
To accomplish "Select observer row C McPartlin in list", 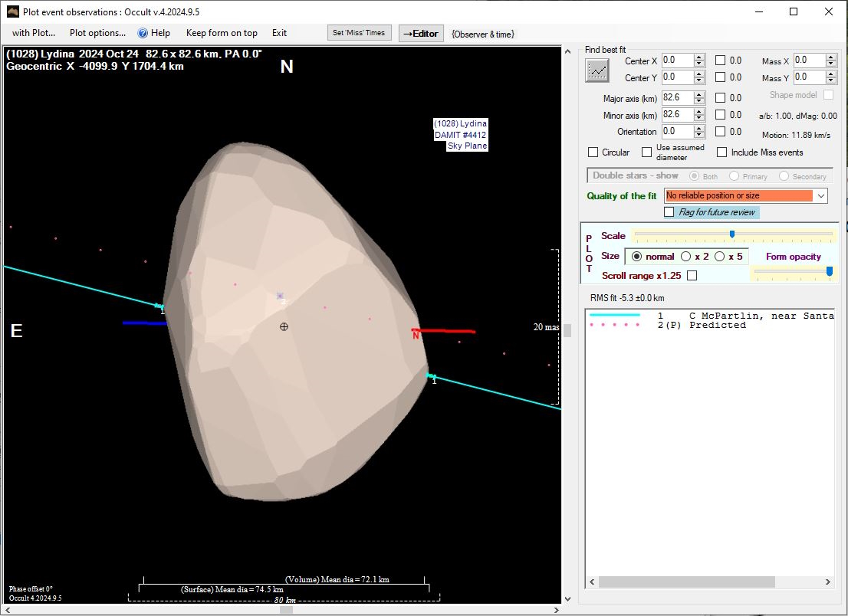I will [x=711, y=316].
